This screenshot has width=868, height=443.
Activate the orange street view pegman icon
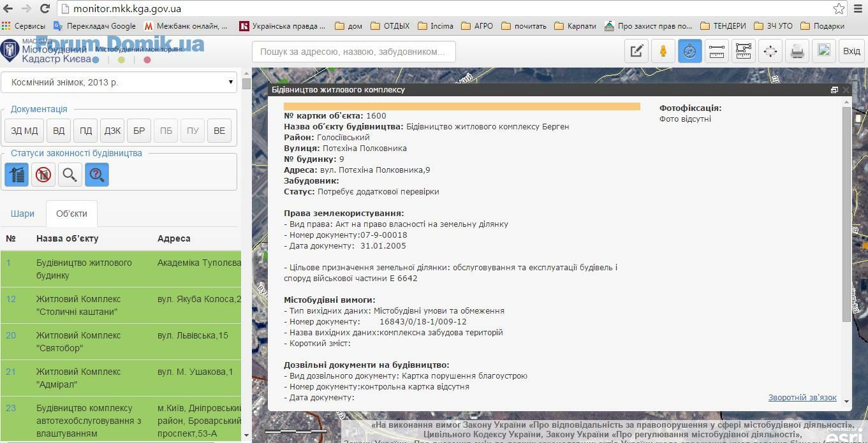(x=663, y=51)
